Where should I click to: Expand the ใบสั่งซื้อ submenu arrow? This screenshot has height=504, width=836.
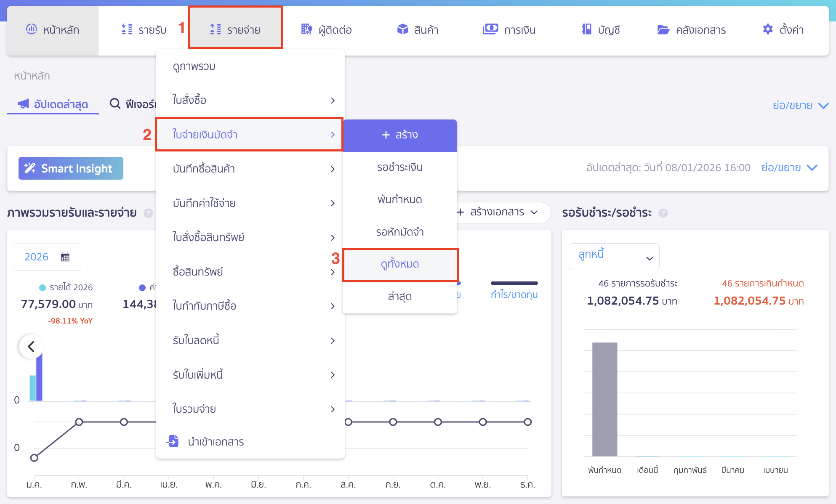click(x=333, y=101)
